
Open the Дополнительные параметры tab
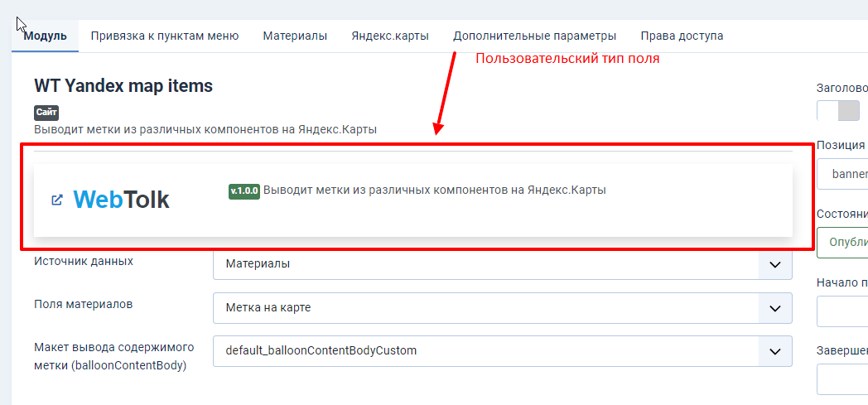tap(535, 36)
